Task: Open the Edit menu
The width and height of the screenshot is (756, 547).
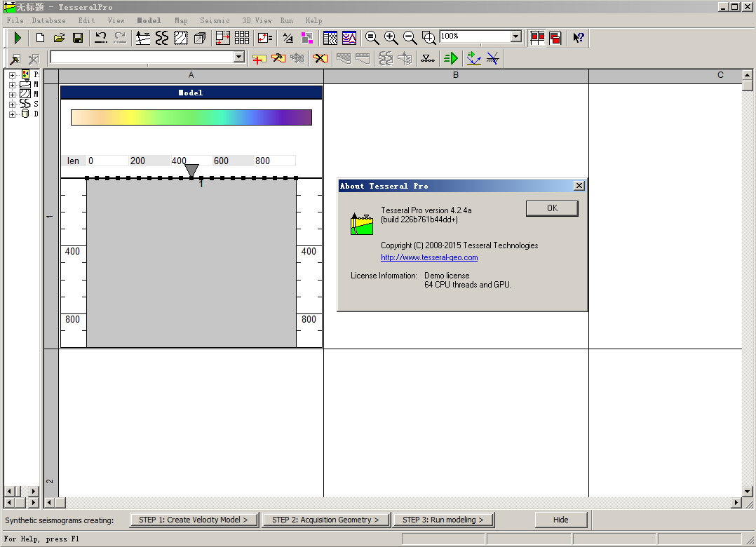Action: click(x=87, y=21)
